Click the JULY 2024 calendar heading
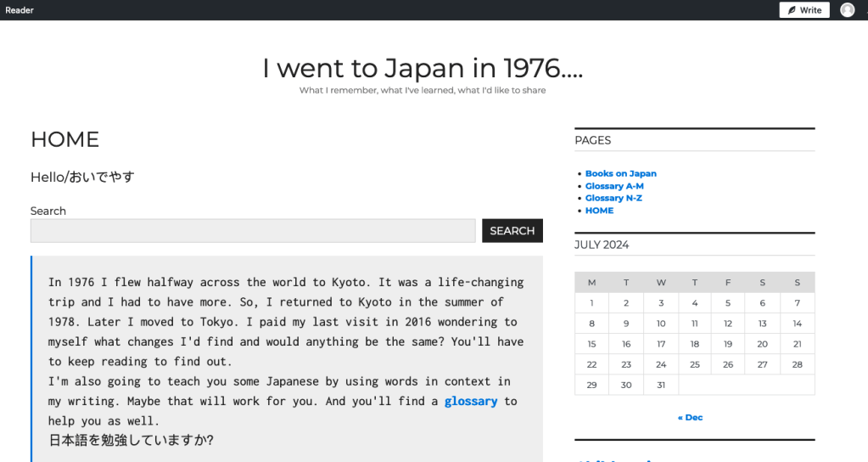This screenshot has width=868, height=462. 602,245
